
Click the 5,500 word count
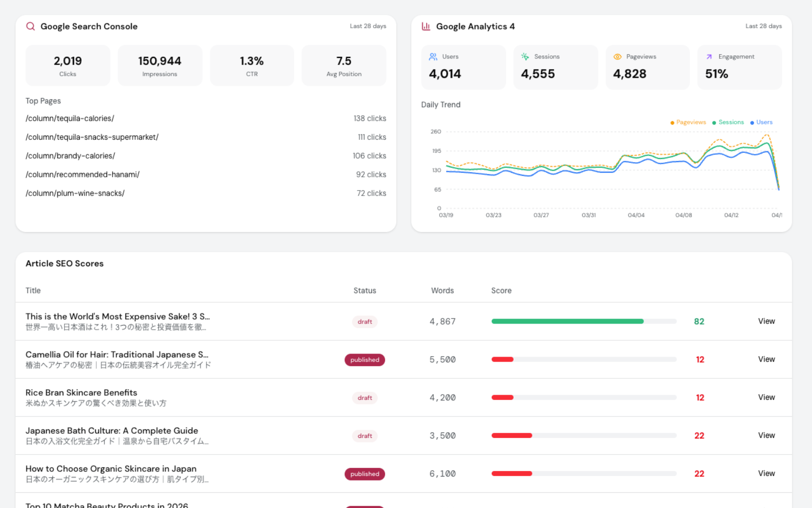click(443, 360)
